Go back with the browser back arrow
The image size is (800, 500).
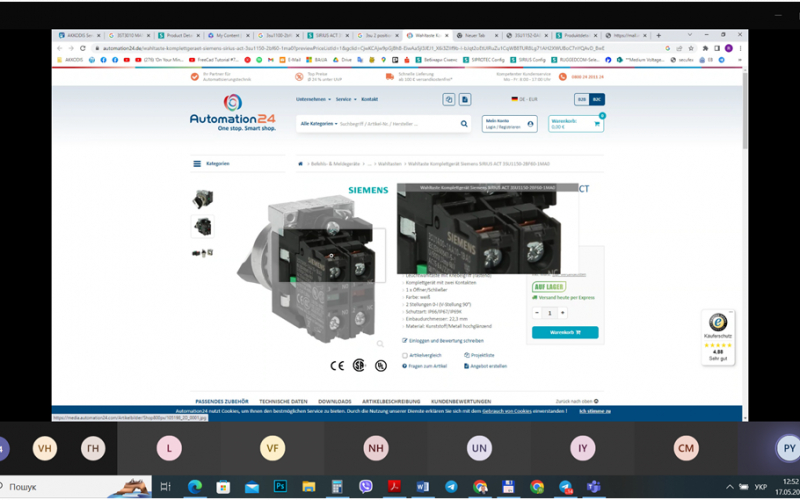pos(60,48)
